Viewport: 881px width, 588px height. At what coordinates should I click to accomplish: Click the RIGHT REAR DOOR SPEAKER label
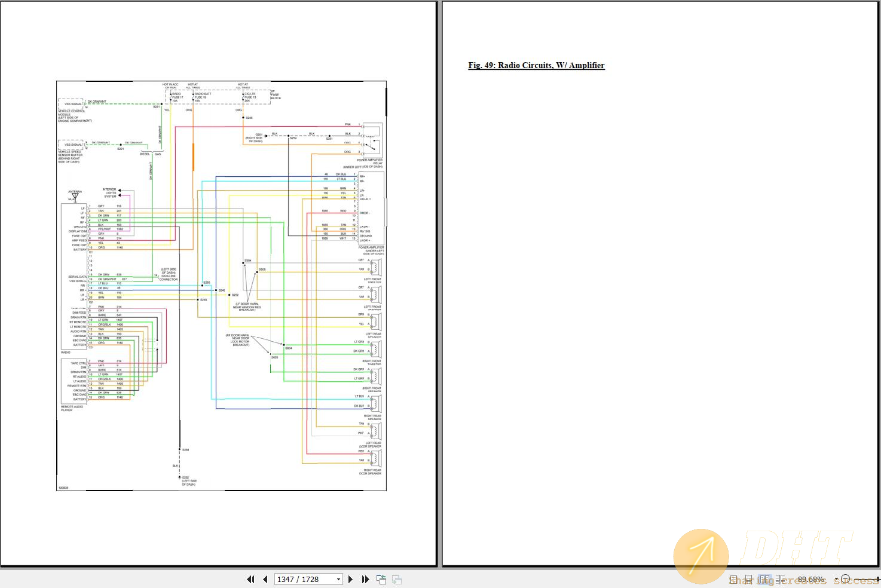pyautogui.click(x=370, y=471)
